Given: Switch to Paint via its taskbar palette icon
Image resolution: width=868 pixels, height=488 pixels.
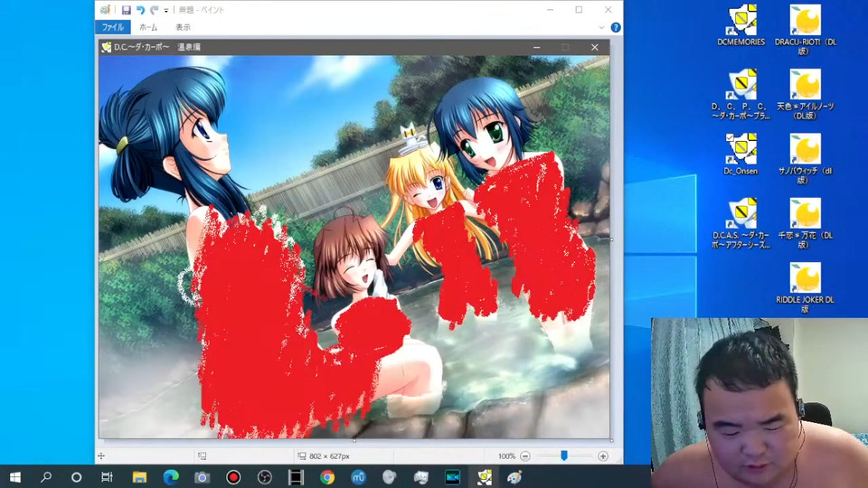Looking at the screenshot, I should 514,477.
